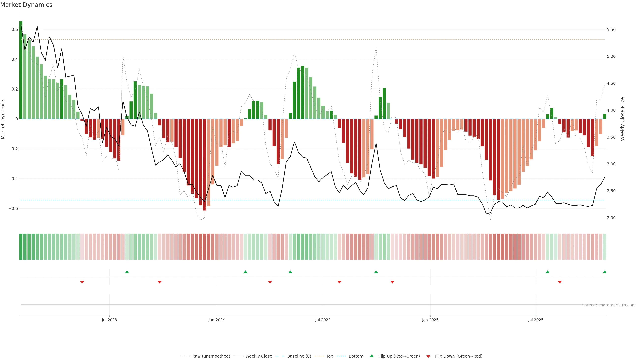
Task: Click the last red flip-down triangle marker
Action: coord(560,282)
